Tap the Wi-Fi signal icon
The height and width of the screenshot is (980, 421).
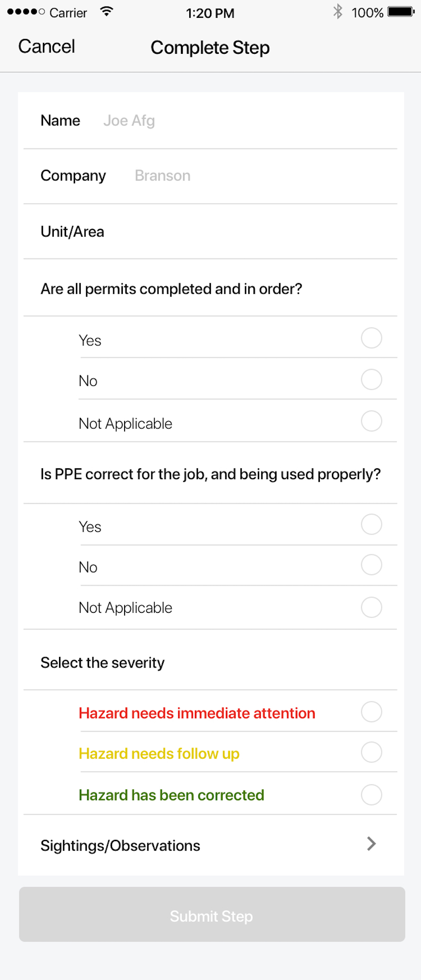point(106,12)
